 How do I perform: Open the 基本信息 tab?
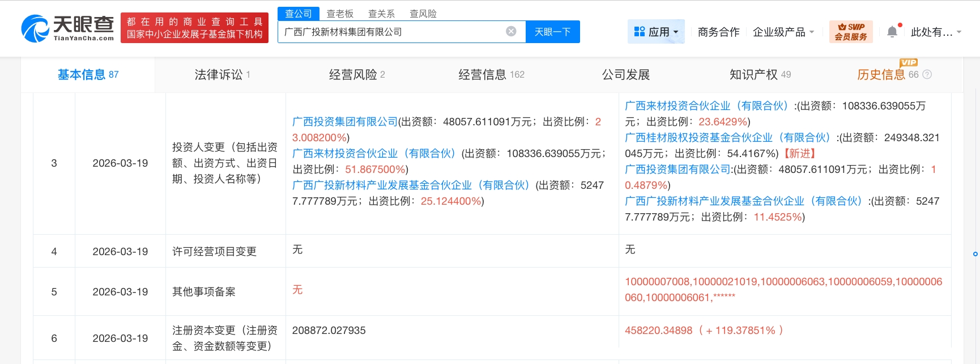pyautogui.click(x=88, y=74)
